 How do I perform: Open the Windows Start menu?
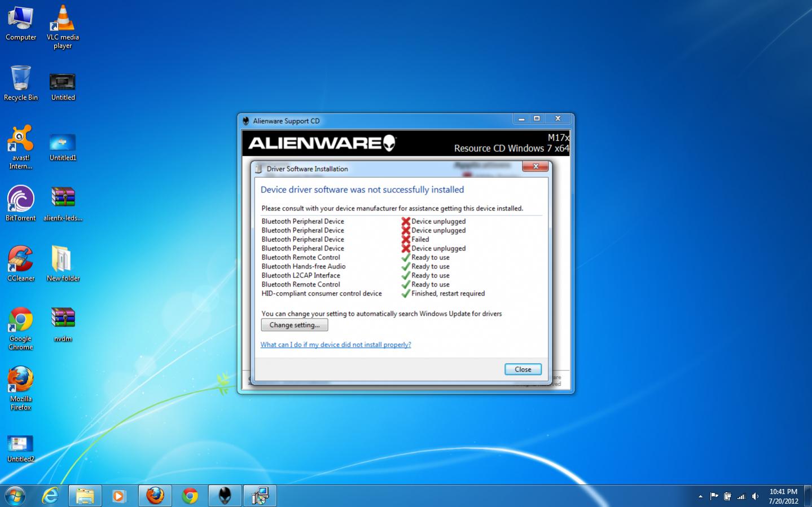click(15, 496)
